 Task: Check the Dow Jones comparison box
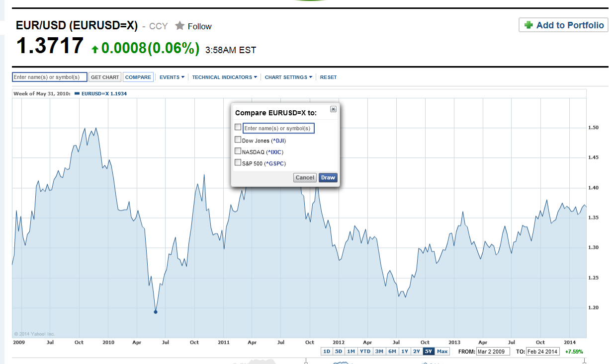click(238, 140)
